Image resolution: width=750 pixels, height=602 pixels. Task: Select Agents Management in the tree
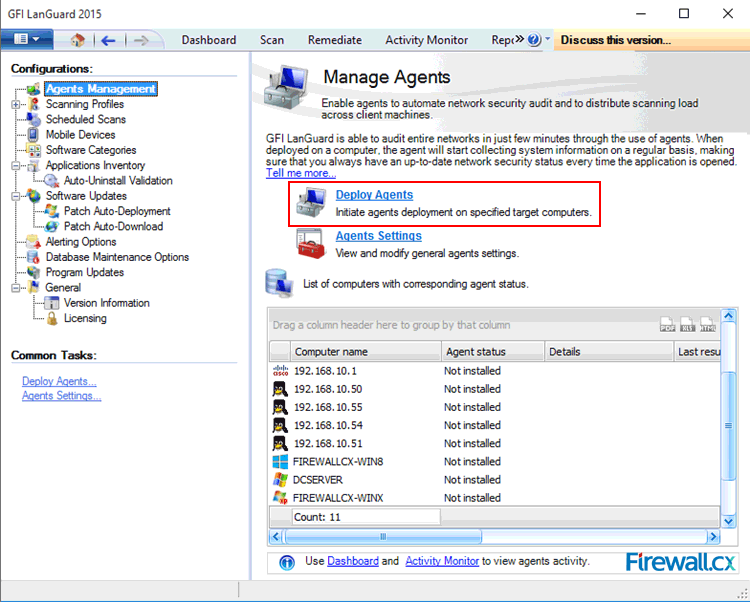point(100,89)
